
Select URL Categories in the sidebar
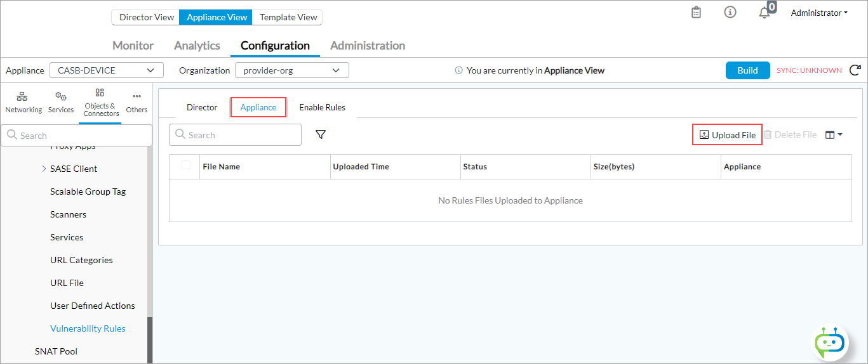[81, 260]
